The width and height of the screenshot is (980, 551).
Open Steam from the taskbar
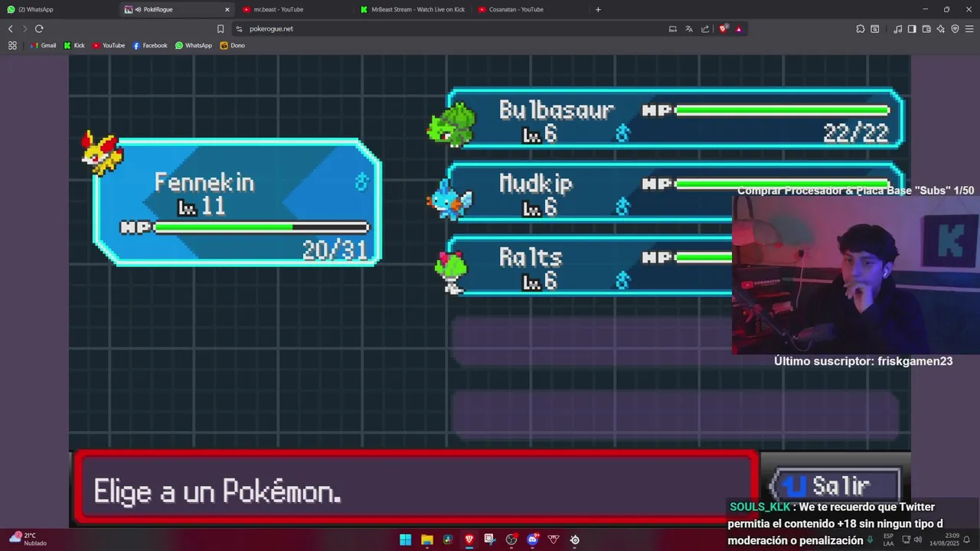[x=575, y=540]
